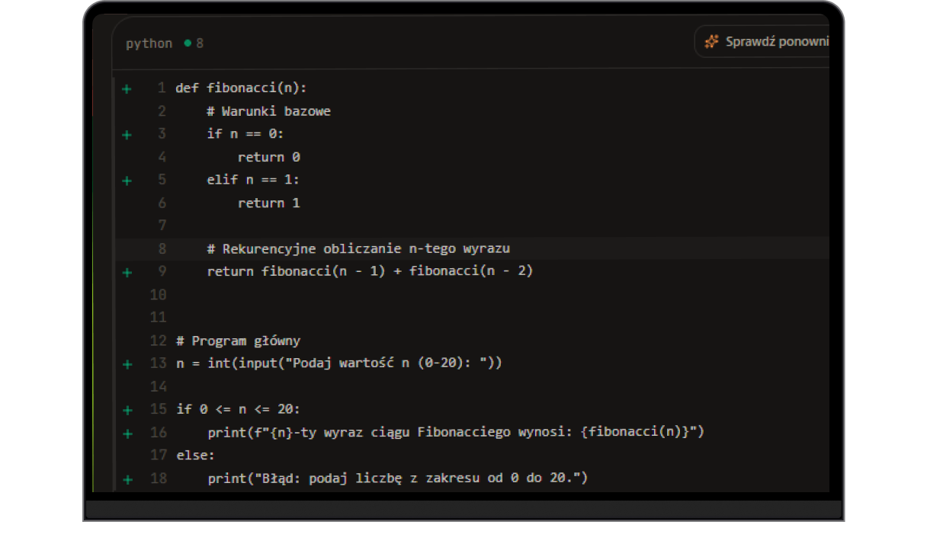Click the green plus marker on line 1
Viewport: 927px width, 560px height.
[x=127, y=89]
